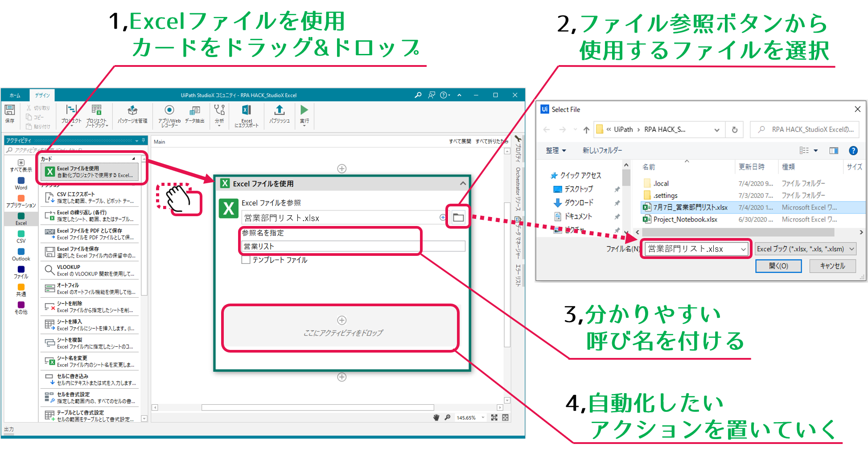Open the help question-mark menu in title bar
This screenshot has width=868, height=456.
(x=444, y=95)
